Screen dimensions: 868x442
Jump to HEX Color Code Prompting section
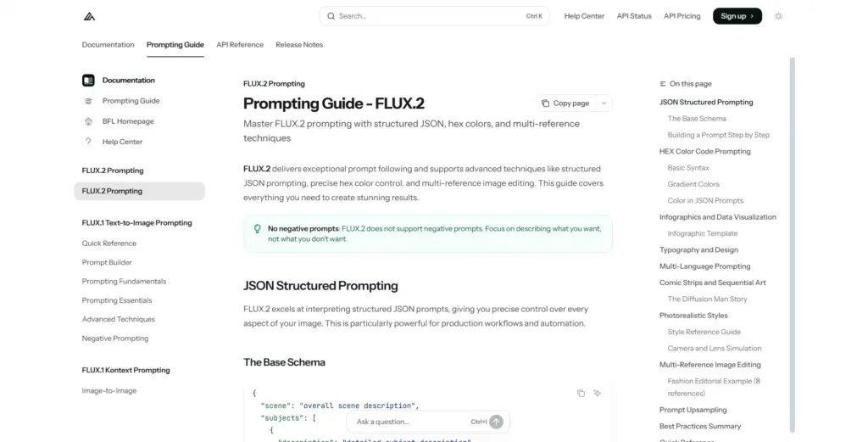[705, 152]
